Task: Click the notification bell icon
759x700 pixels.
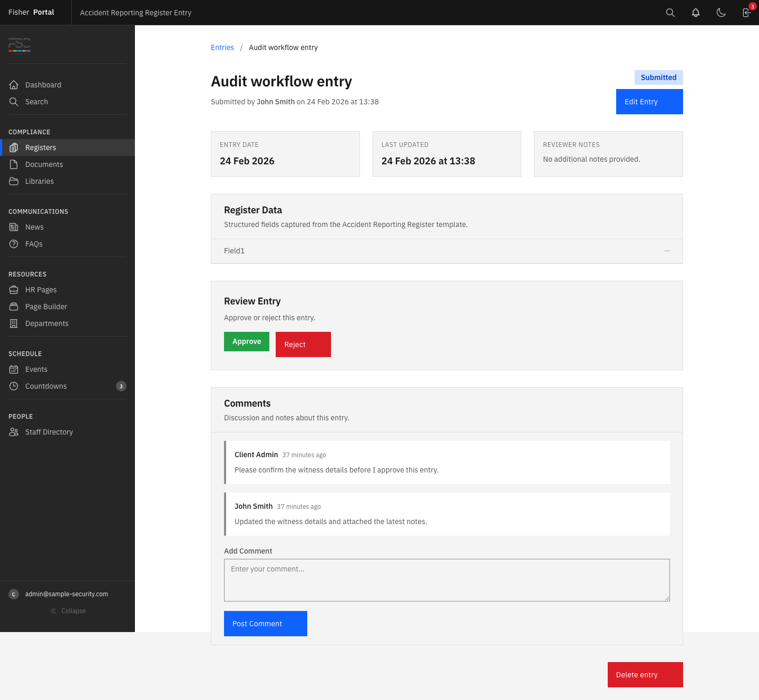Action: click(695, 12)
